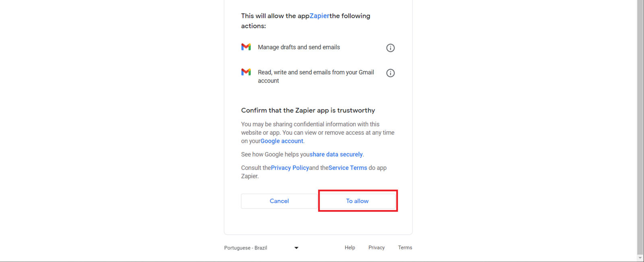
Task: Open the Service Terms link
Action: tap(348, 168)
